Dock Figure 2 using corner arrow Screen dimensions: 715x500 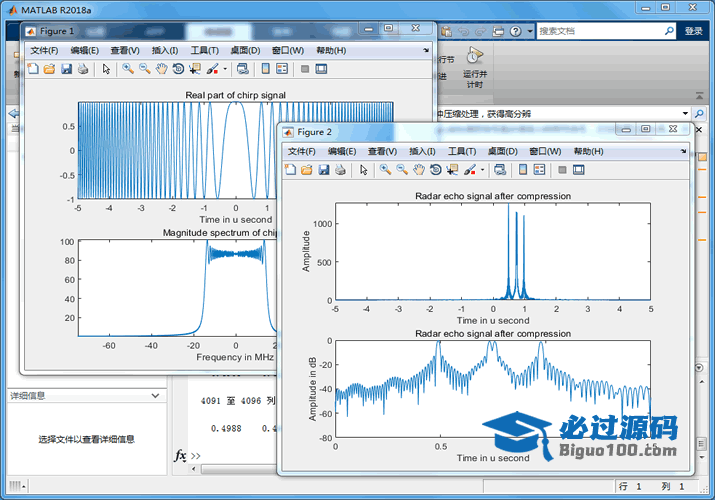pos(683,151)
